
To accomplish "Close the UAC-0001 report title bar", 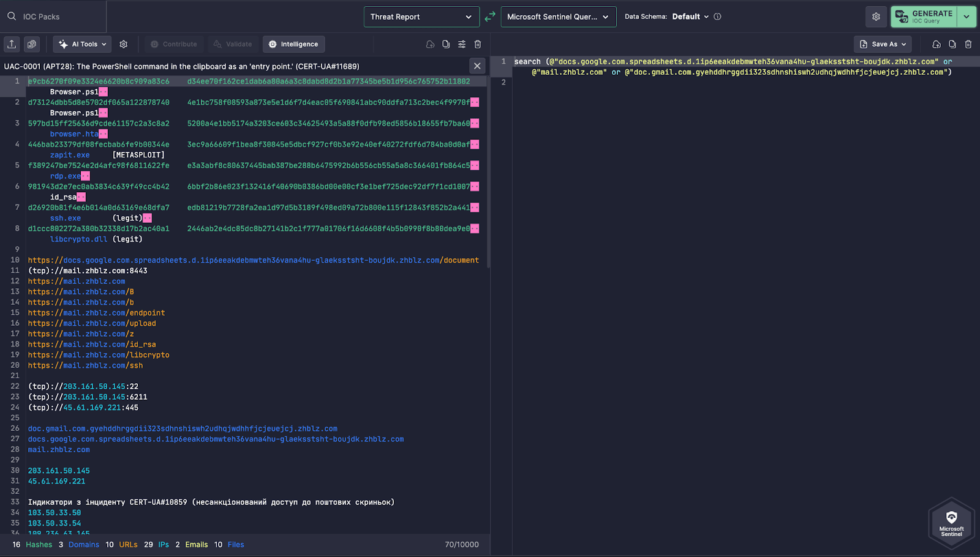I will [477, 66].
